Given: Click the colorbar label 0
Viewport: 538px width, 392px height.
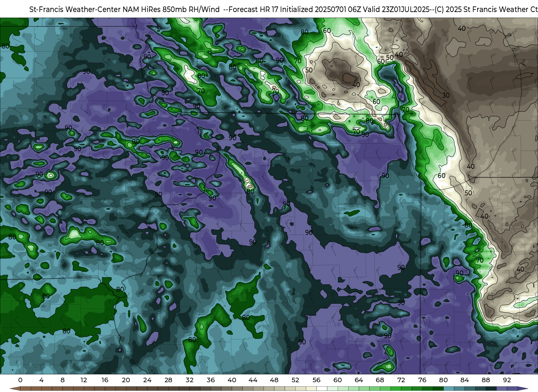Looking at the screenshot, I should pyautogui.click(x=20, y=380).
